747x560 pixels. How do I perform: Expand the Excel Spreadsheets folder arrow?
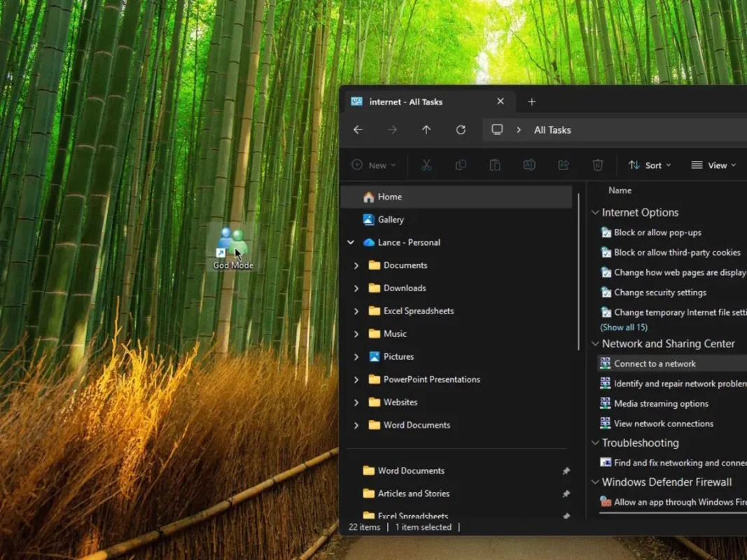[x=356, y=311]
